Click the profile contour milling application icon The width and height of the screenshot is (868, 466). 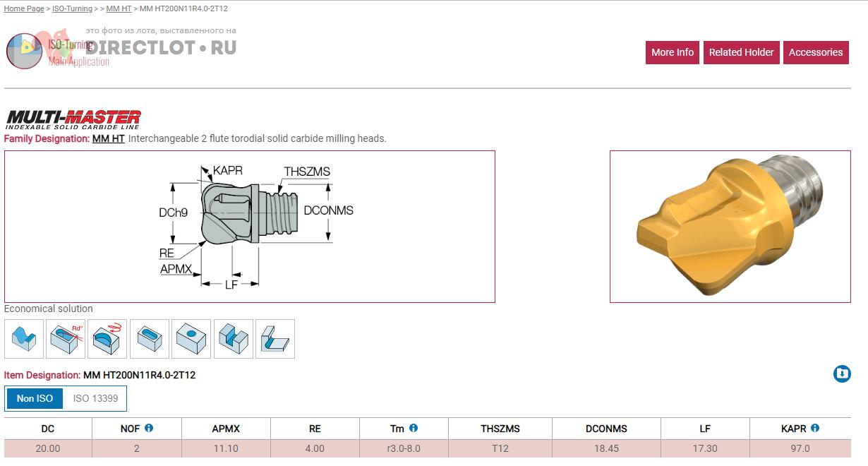tap(24, 339)
